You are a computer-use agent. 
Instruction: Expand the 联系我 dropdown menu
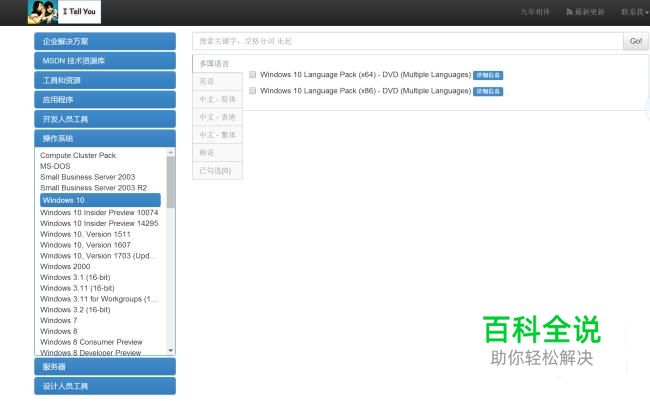pyautogui.click(x=635, y=12)
